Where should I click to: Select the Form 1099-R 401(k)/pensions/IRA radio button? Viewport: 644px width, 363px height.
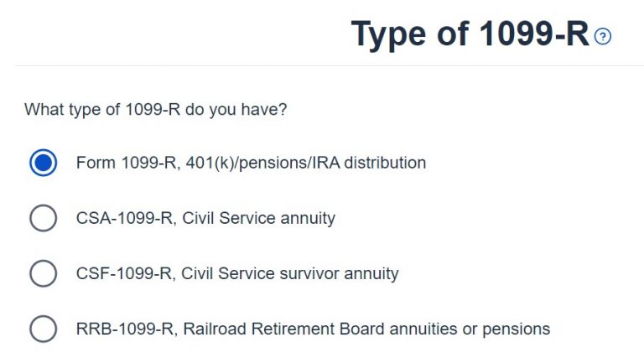pyautogui.click(x=43, y=163)
